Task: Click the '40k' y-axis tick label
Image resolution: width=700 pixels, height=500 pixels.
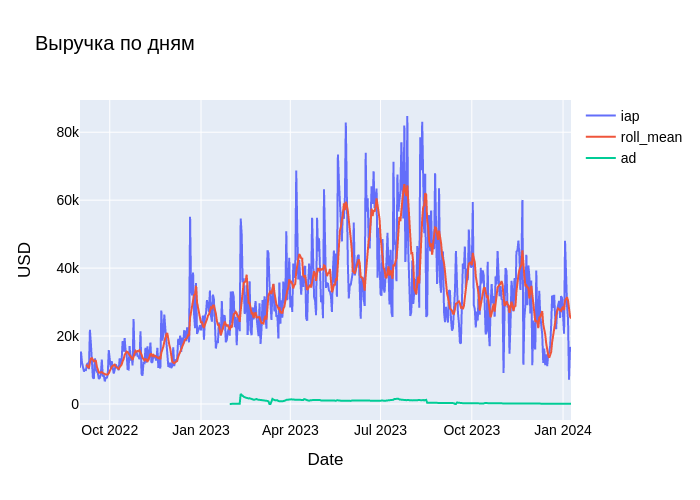Action: pyautogui.click(x=67, y=268)
